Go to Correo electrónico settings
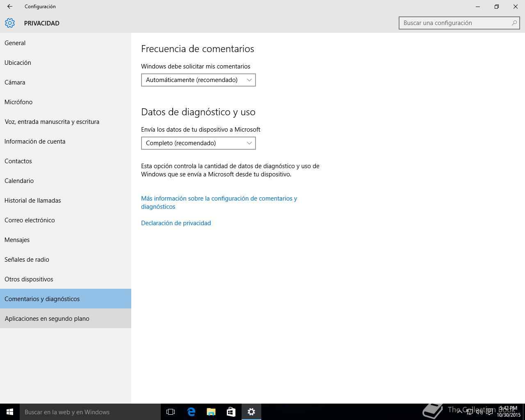This screenshot has width=525, height=420. [x=66, y=220]
